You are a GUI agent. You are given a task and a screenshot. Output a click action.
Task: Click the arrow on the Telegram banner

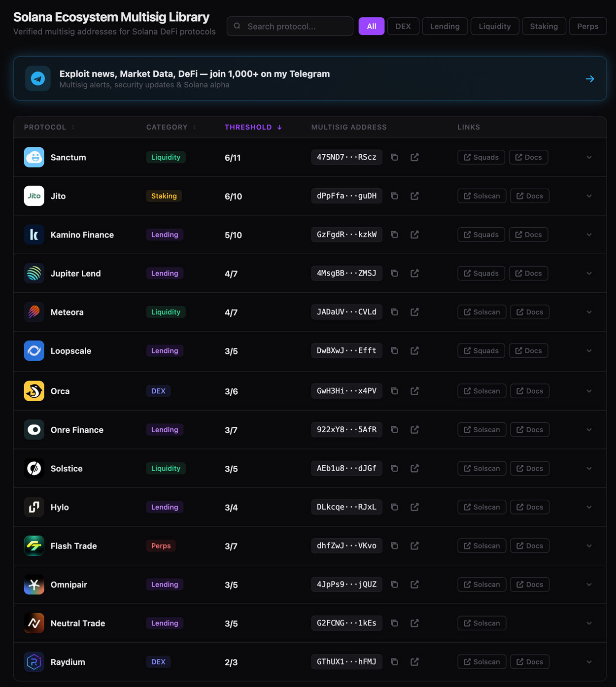(x=589, y=79)
